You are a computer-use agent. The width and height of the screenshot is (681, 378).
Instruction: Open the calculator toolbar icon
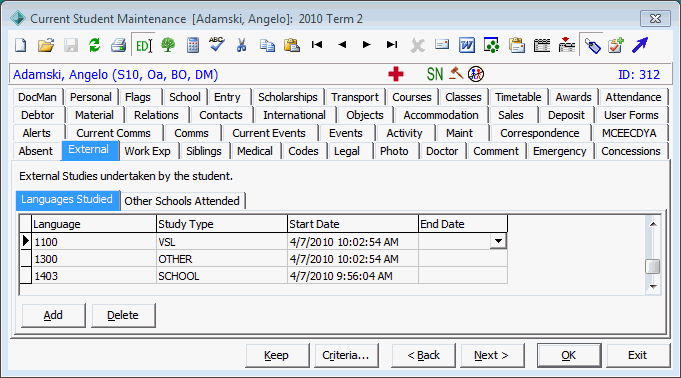coord(193,45)
